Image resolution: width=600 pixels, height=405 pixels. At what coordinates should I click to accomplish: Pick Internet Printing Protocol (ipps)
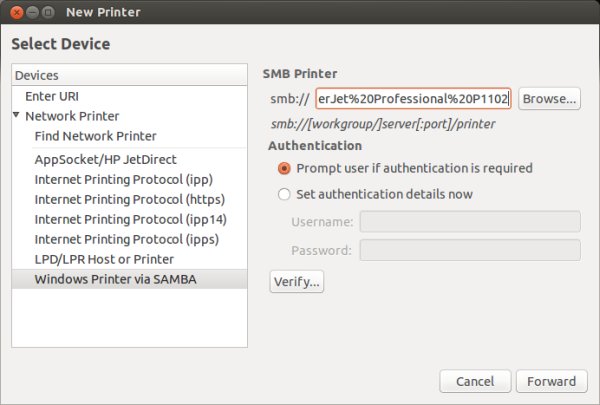coord(126,239)
